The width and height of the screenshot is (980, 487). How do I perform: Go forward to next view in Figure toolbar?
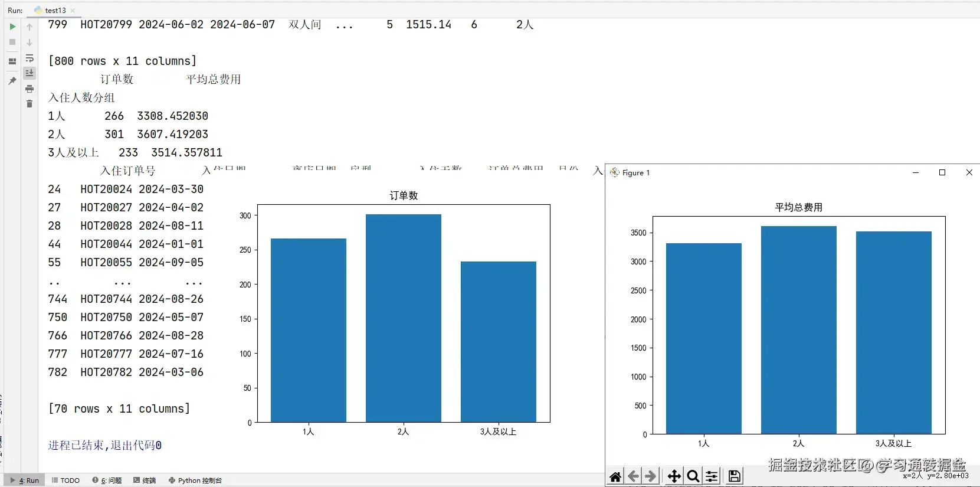tap(651, 476)
